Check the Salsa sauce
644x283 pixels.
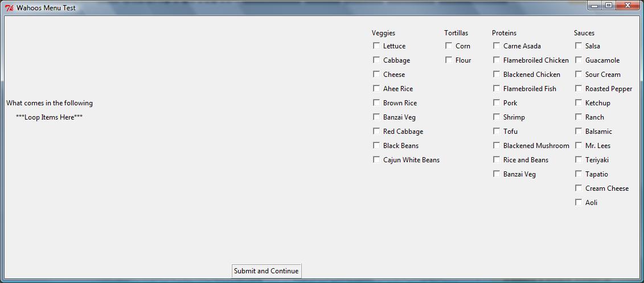579,46
